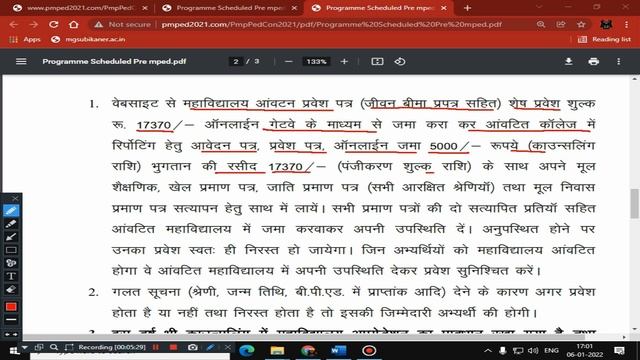Open a new browser tab
Image resolution: width=640 pixels, height=360 pixels.
[x=467, y=8]
